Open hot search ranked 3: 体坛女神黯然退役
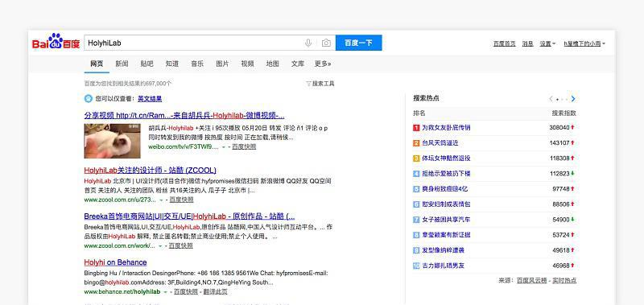644x305 pixels. coord(446,158)
